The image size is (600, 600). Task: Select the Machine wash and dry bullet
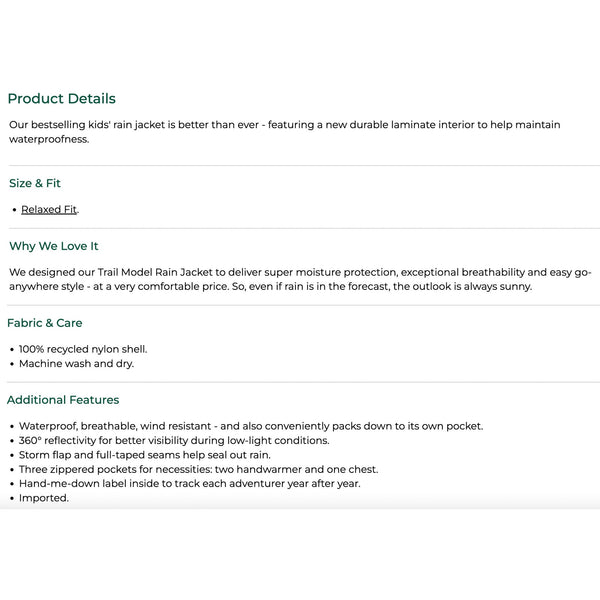point(76,363)
